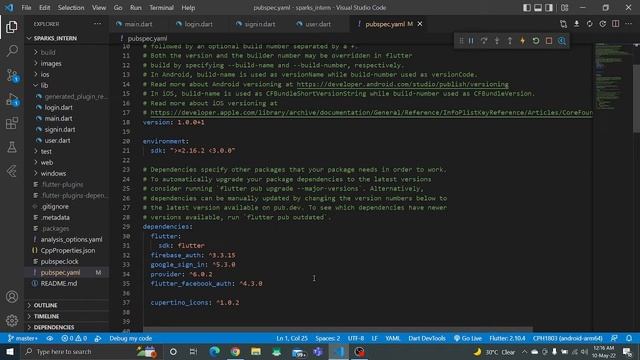The image size is (640, 360).
Task: Pause the debug session
Action: coord(471,40)
